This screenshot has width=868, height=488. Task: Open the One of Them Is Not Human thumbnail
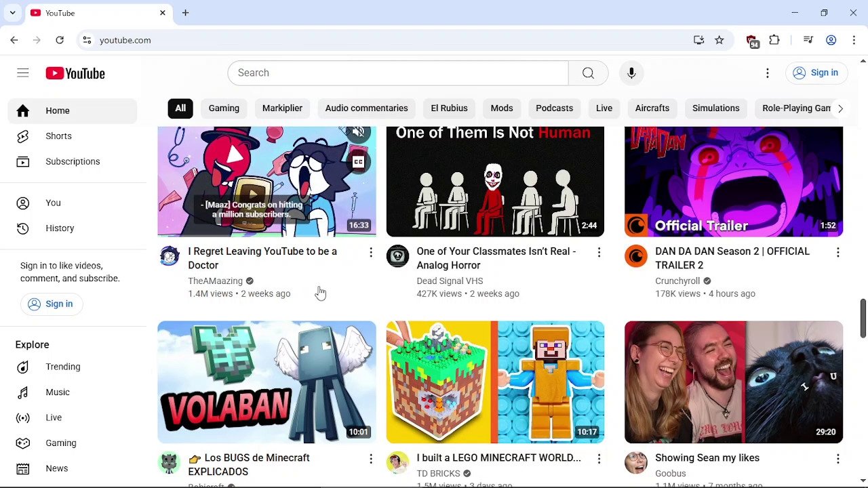[x=495, y=182]
